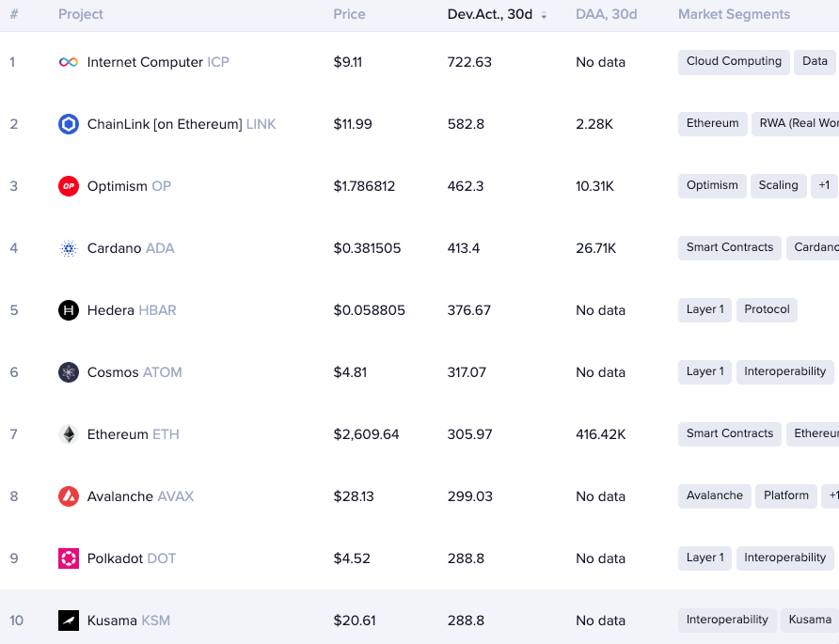Expand +1 more tags in Optimism row
Viewport: 839px width, 644px height.
824,186
